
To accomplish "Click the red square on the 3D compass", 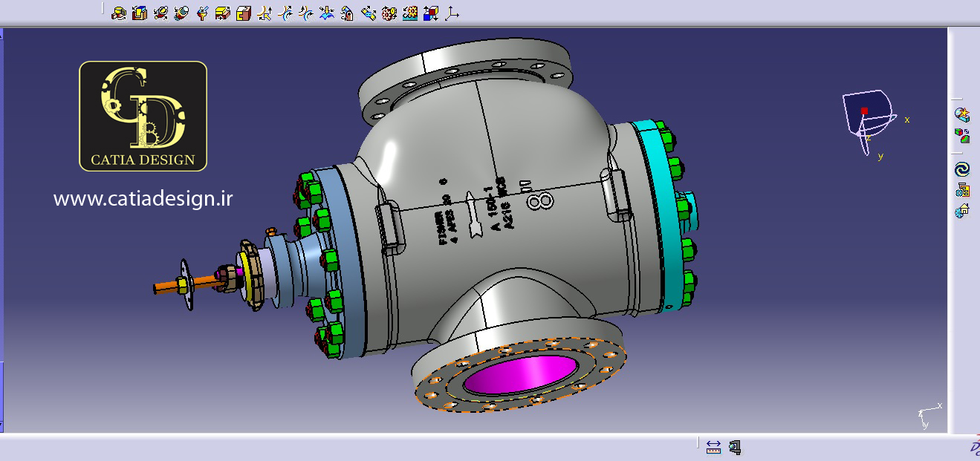I will pyautogui.click(x=864, y=111).
